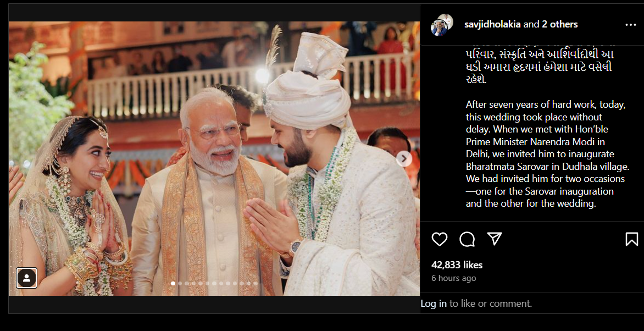Open the savjidholakia profile avatar
The width and height of the screenshot is (644, 331).
coord(442,25)
